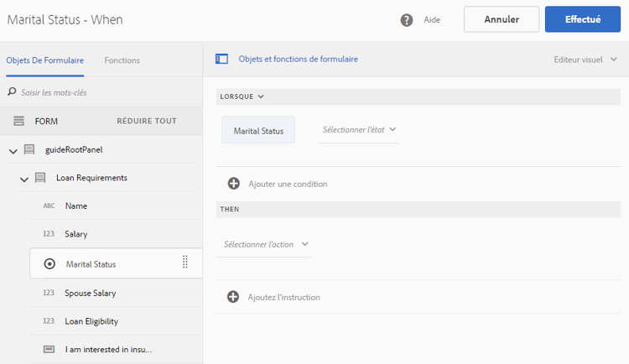Switch to the Fonctions tab

point(122,60)
